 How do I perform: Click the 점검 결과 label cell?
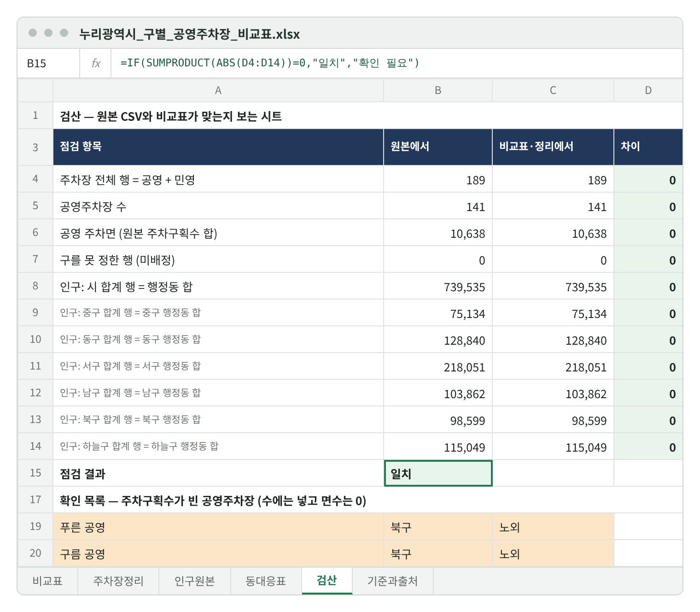pos(218,473)
